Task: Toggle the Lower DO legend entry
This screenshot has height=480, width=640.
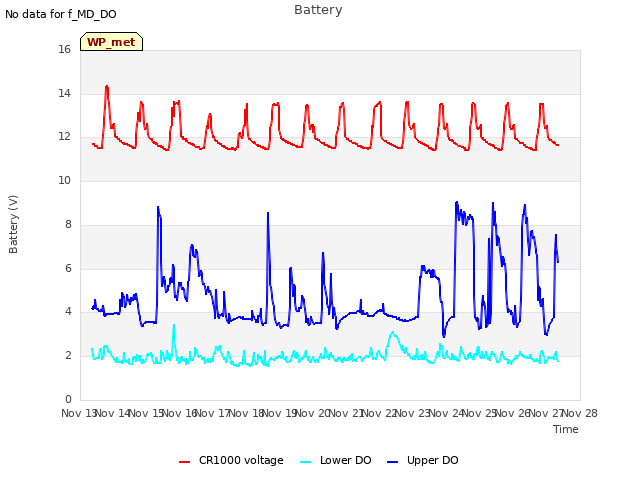Action: [336, 460]
